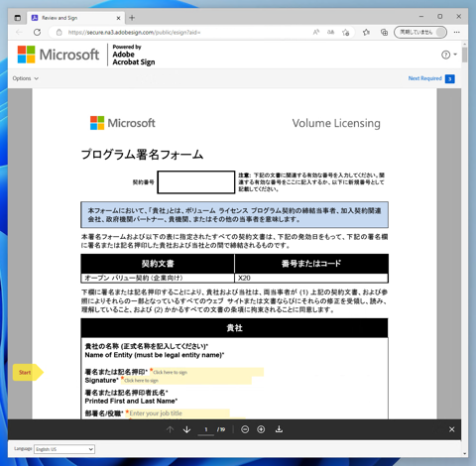
Task: Go to next page arrow
Action: (x=186, y=429)
